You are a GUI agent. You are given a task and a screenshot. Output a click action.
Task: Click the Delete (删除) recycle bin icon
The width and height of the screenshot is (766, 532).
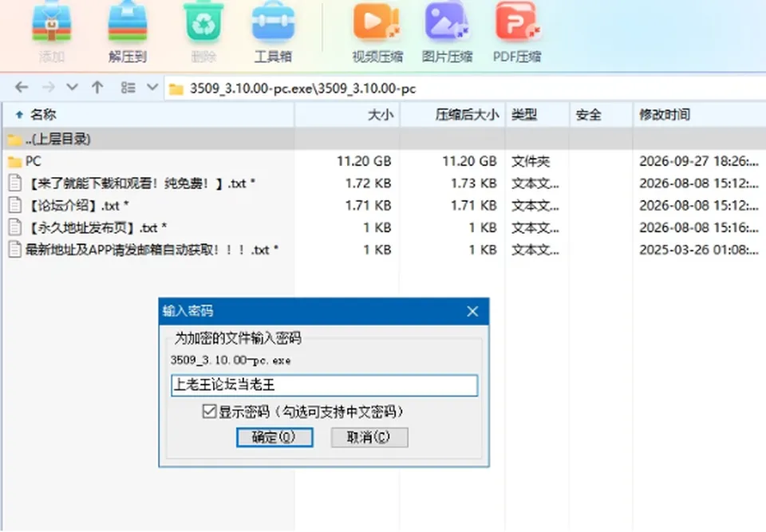203,22
